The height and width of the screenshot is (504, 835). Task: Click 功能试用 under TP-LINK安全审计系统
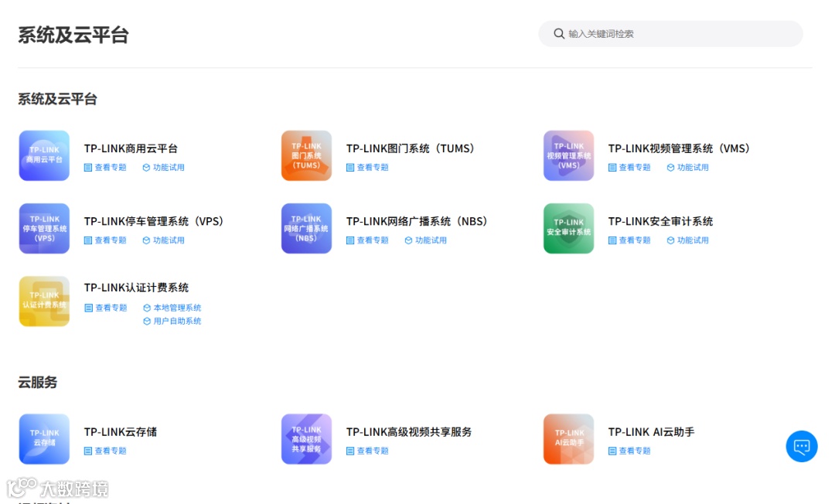click(x=687, y=240)
